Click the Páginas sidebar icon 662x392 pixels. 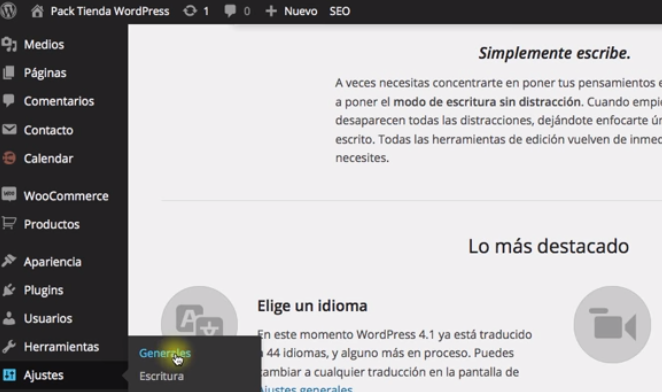click(9, 73)
